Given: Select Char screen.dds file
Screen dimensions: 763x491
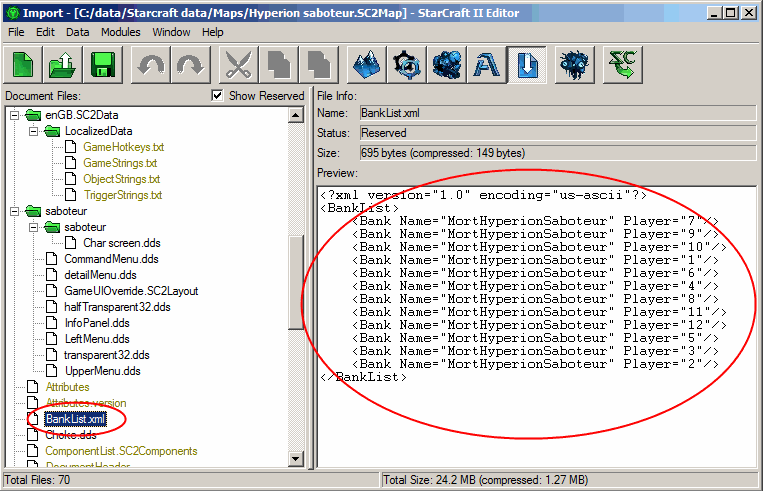Looking at the screenshot, I should tap(122, 243).
